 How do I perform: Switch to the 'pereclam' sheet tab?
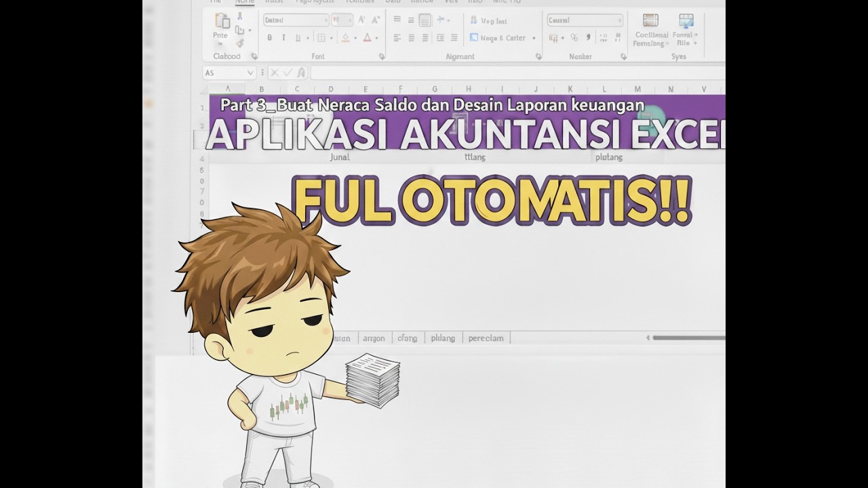coord(486,338)
